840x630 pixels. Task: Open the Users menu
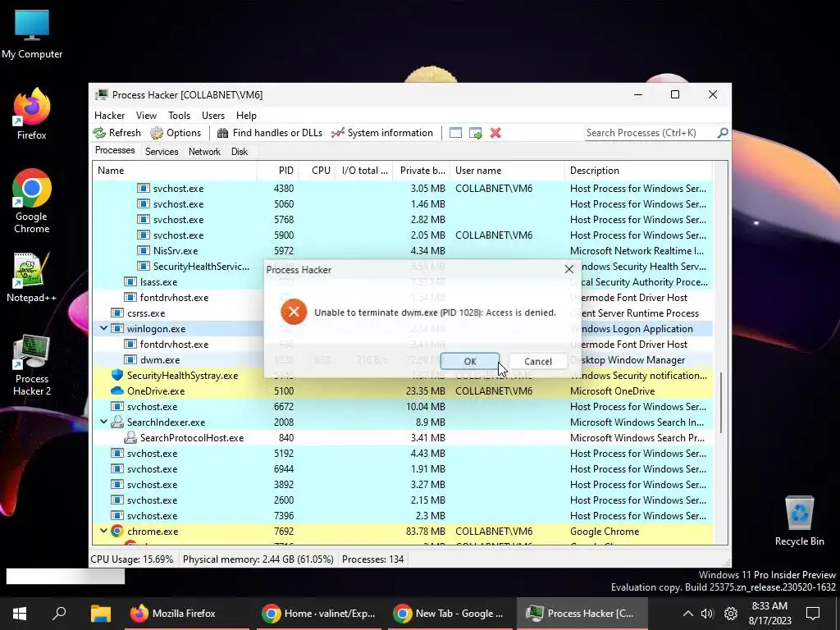[x=213, y=116]
